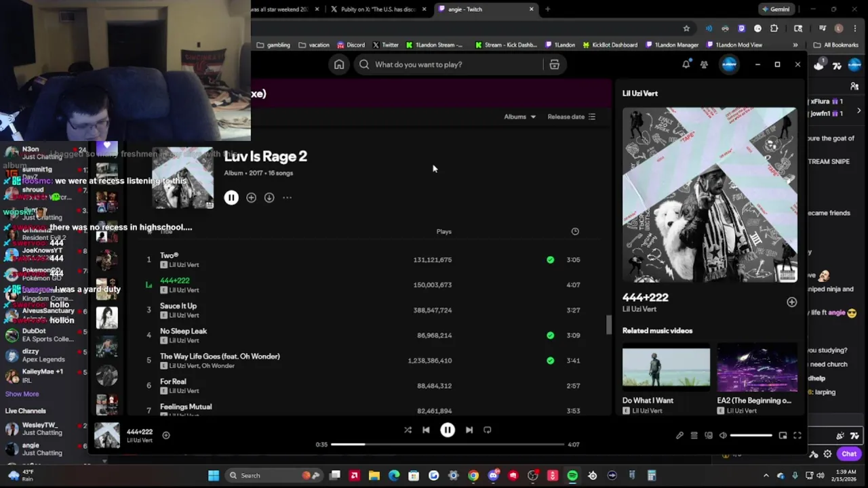The image size is (868, 488).
Task: Pause playback in bottom player bar
Action: pos(448,430)
